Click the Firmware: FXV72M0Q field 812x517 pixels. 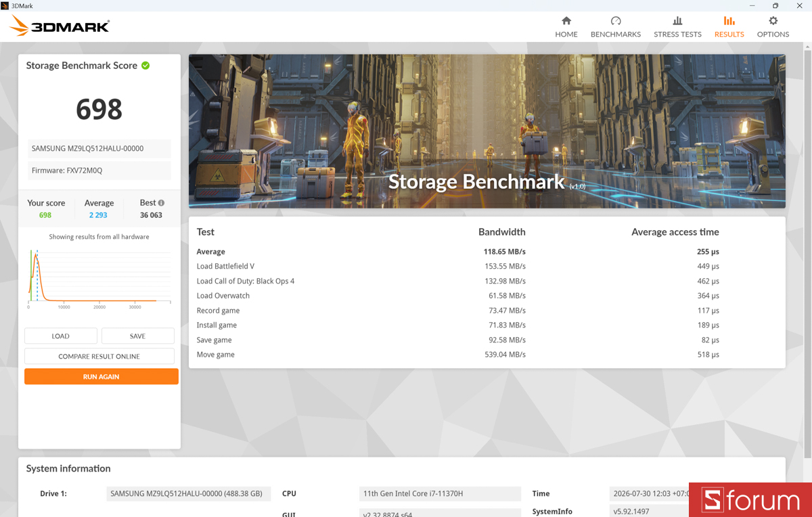(x=99, y=171)
